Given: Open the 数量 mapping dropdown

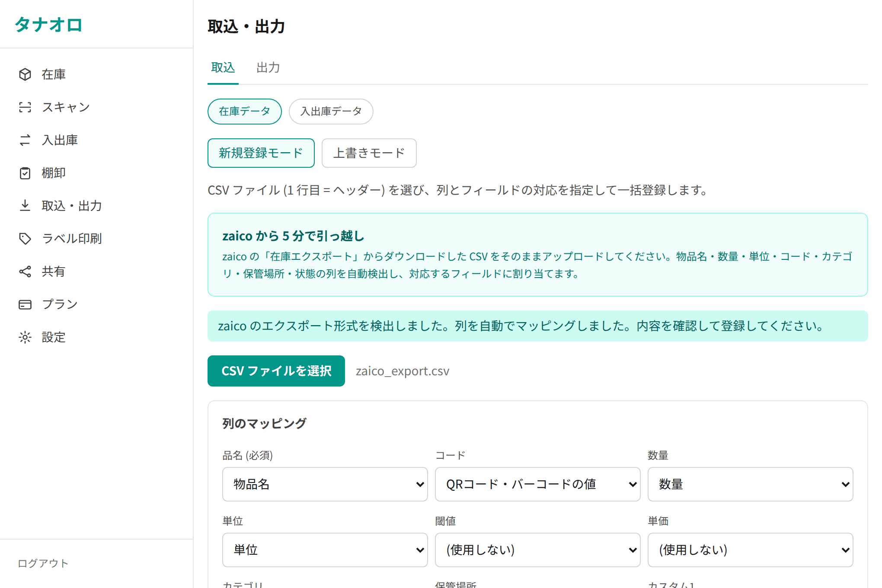Looking at the screenshot, I should [751, 484].
